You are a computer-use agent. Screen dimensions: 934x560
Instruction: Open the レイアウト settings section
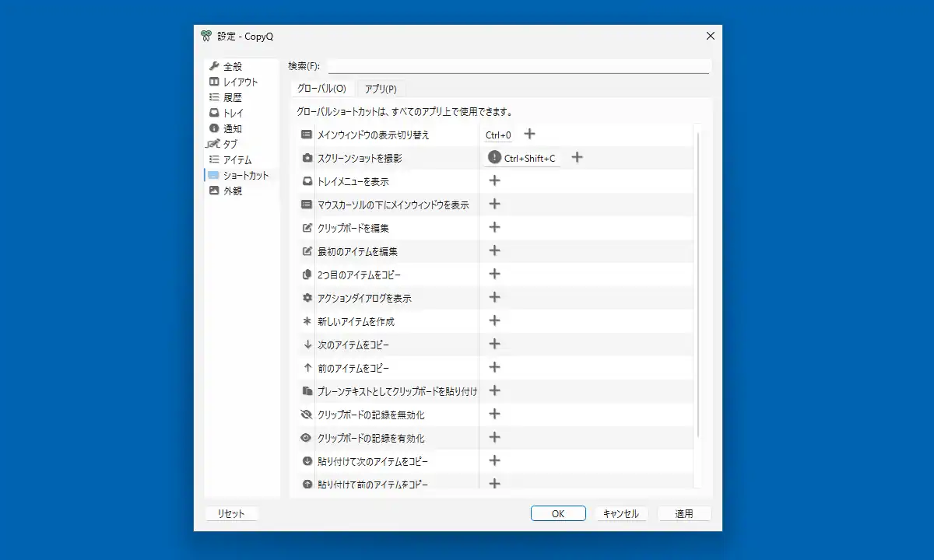pyautogui.click(x=240, y=82)
